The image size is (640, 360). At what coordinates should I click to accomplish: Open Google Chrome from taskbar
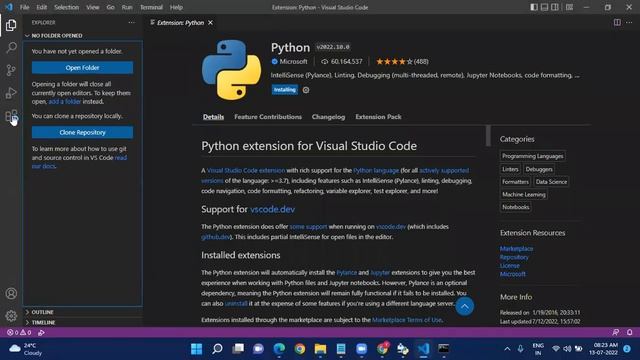[300, 349]
